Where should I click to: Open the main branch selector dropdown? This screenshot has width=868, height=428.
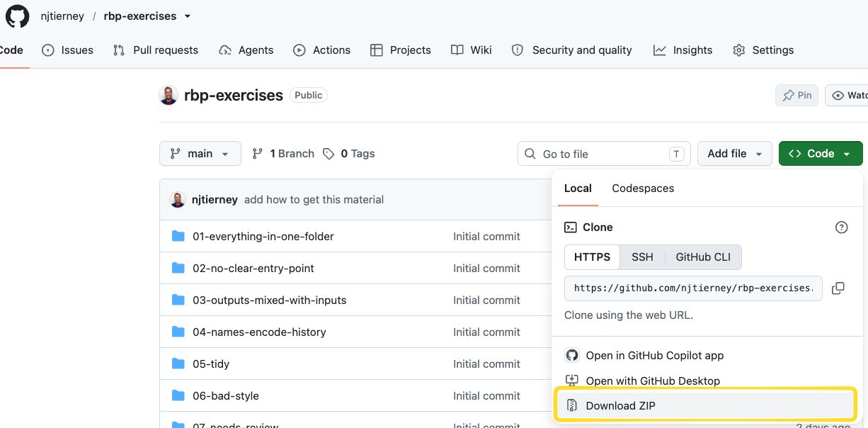(x=200, y=154)
